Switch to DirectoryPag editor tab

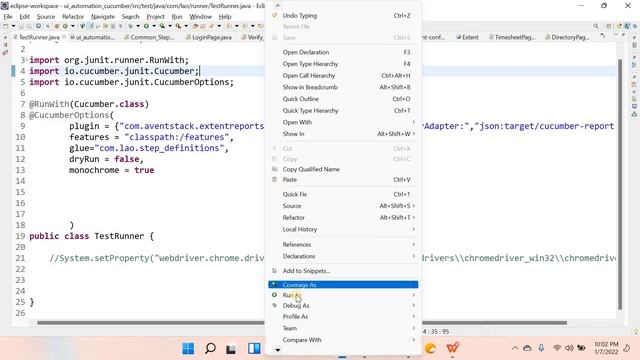[568, 37]
